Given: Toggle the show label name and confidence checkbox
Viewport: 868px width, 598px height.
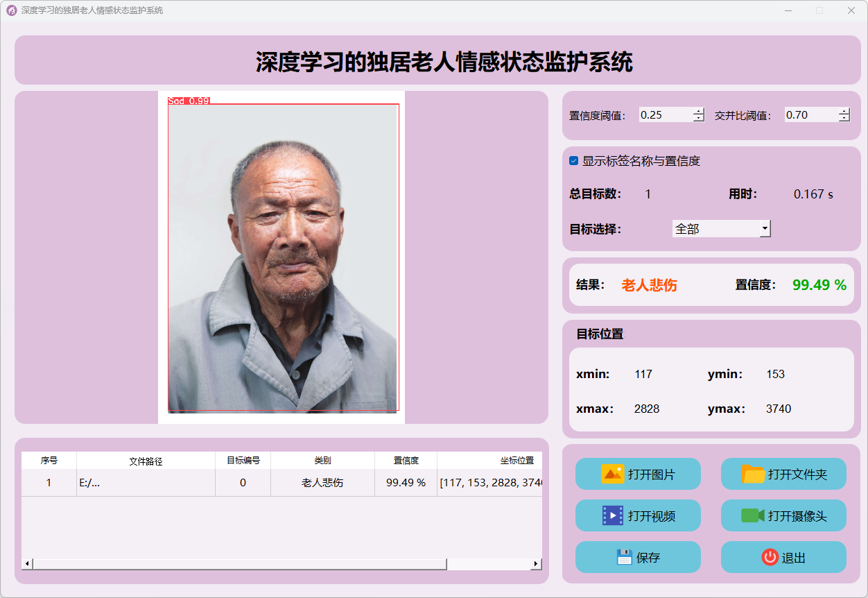Looking at the screenshot, I should [574, 161].
